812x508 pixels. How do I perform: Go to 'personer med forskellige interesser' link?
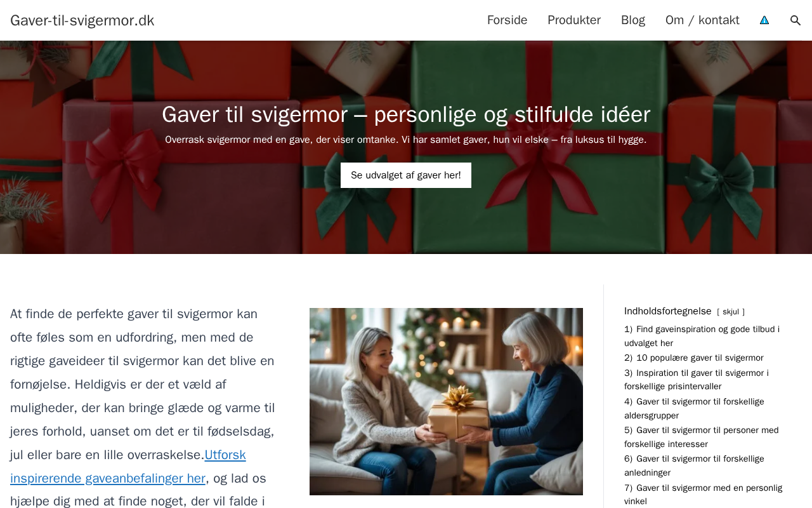pyautogui.click(x=701, y=437)
